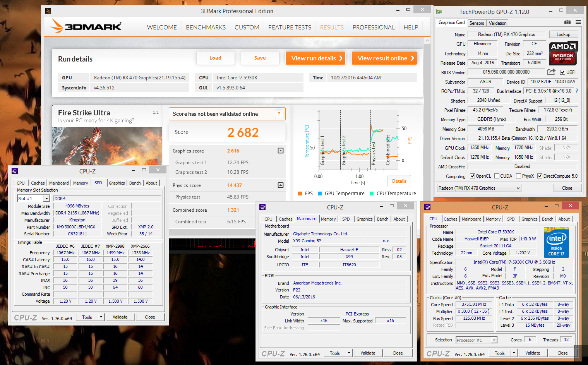
Task: Select Memory tab in the SPD CPU-Z window
Action: coord(81,183)
